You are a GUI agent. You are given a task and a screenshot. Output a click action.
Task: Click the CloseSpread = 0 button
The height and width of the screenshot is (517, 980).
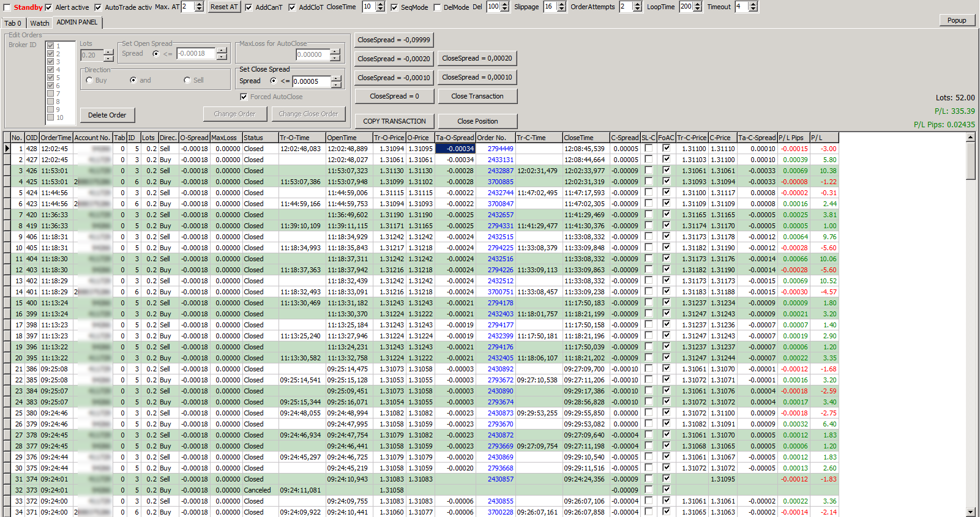(394, 96)
